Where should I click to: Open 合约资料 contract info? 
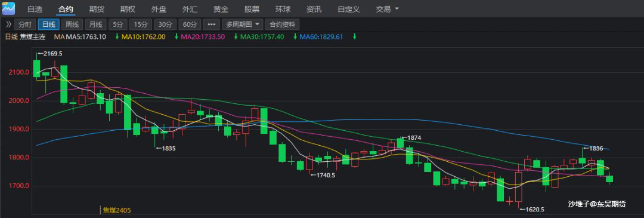click(x=283, y=24)
